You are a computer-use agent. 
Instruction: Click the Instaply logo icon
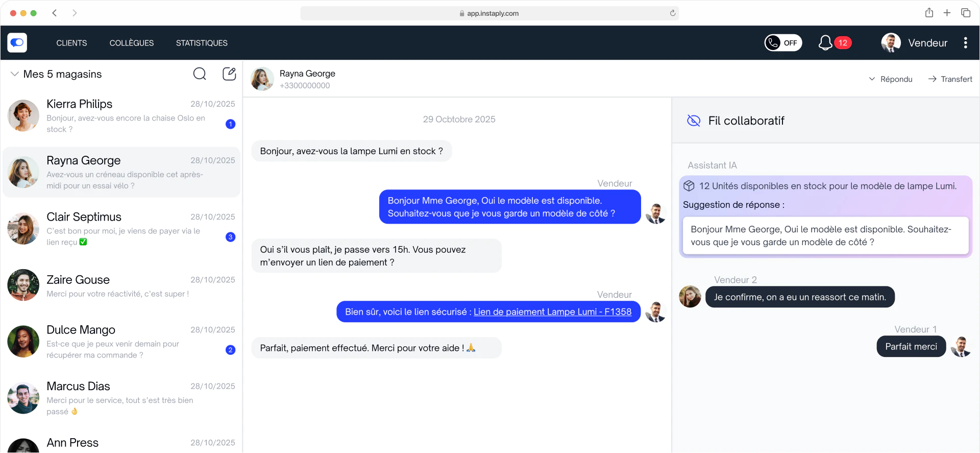tap(17, 43)
